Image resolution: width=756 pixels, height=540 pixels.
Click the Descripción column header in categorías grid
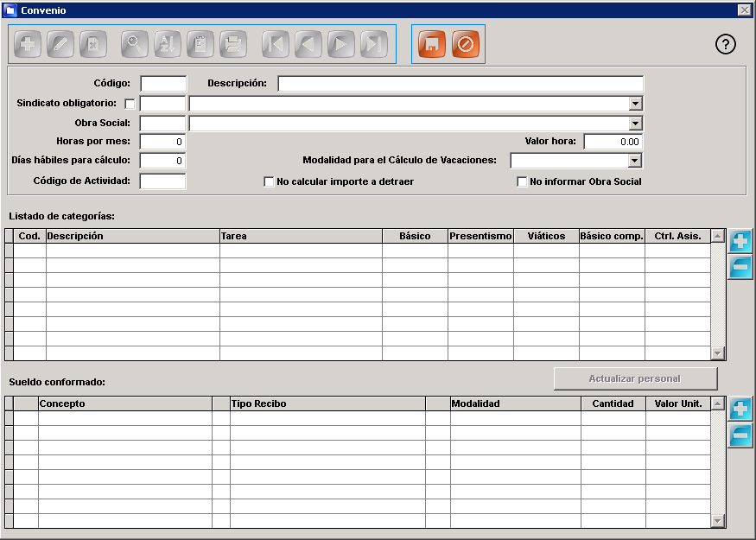click(x=132, y=236)
